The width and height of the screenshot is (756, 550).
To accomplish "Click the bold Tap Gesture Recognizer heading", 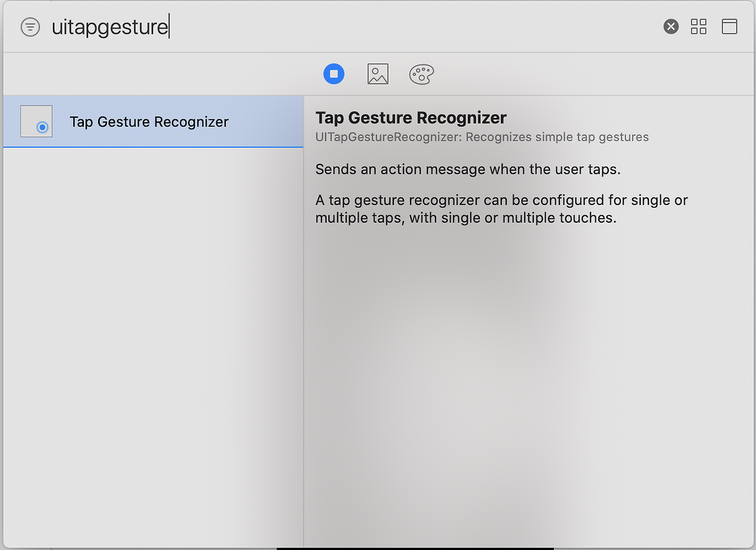I will tap(411, 118).
